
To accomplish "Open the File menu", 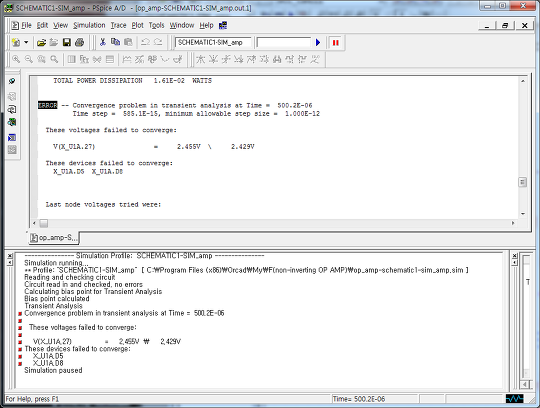I will (27, 25).
